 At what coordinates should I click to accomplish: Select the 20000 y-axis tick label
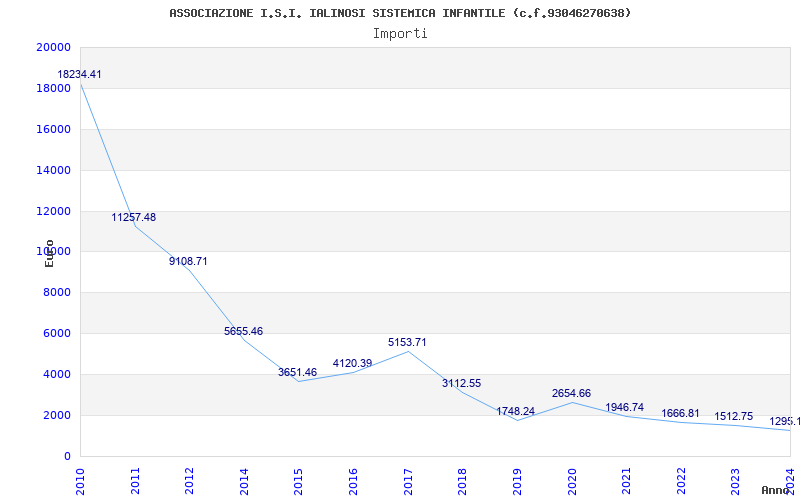(x=52, y=48)
